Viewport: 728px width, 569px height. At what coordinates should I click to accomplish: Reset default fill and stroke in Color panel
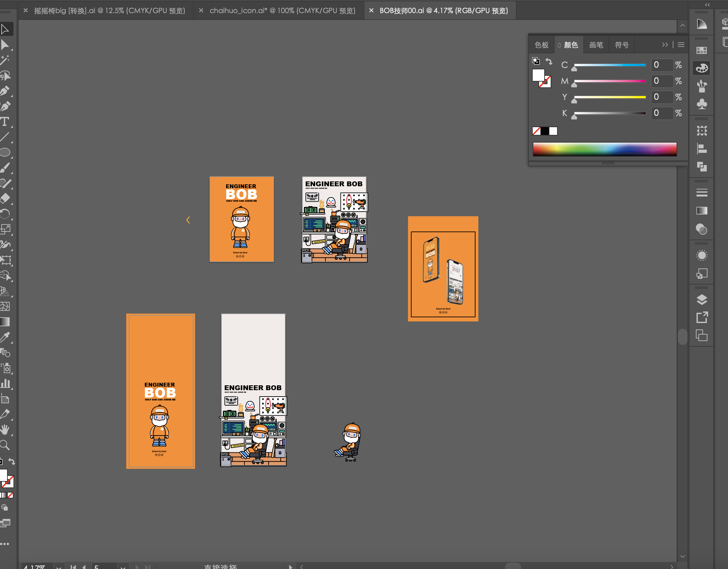[x=536, y=61]
